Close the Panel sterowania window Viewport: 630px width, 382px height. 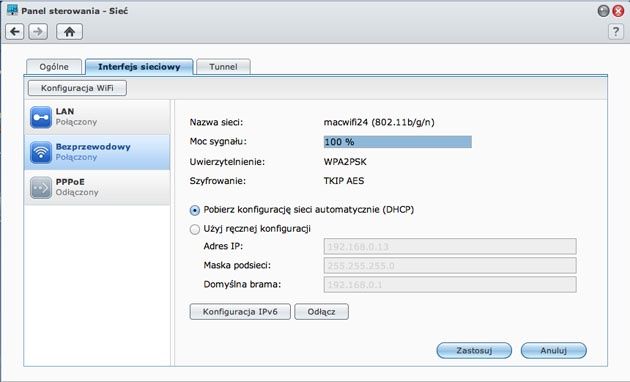click(x=618, y=11)
